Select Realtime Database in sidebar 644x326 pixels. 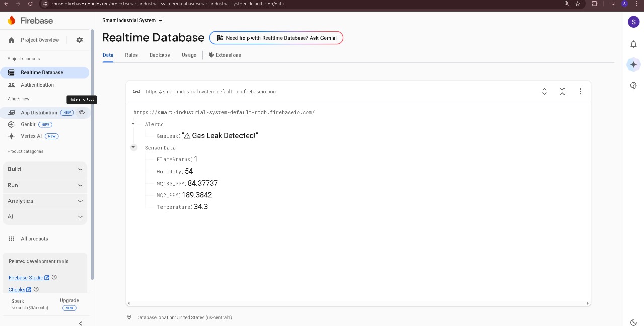45,72
